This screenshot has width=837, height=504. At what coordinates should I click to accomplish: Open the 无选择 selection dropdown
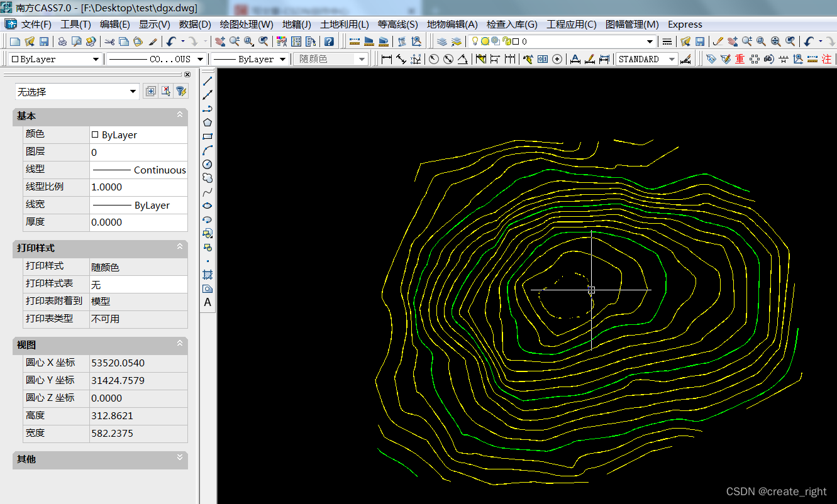tap(133, 92)
